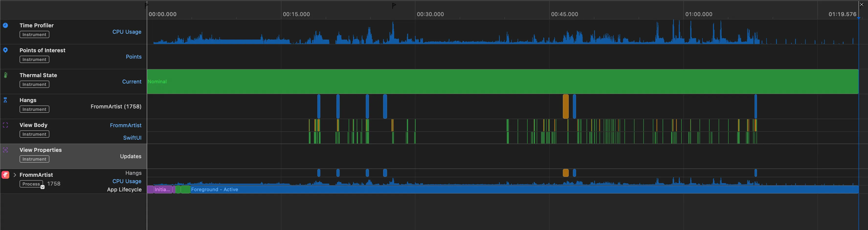868x230 pixels.
Task: Click the View Properties Instrument badge
Action: click(x=34, y=159)
